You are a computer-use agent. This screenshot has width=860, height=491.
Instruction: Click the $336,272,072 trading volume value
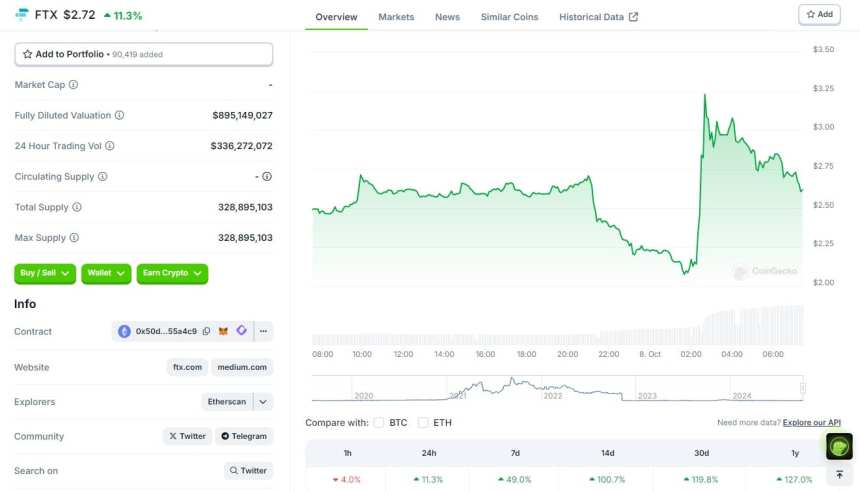pos(241,146)
